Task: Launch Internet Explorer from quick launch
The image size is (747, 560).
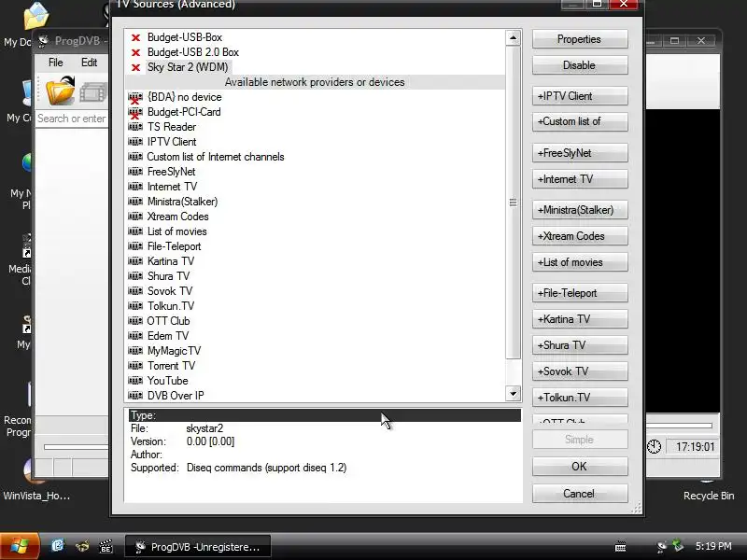Action: click(57, 546)
